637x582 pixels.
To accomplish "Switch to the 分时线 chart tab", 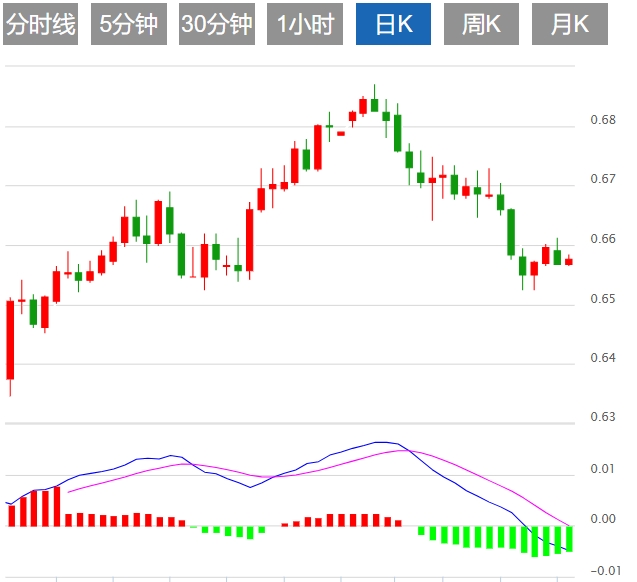I will point(41,24).
